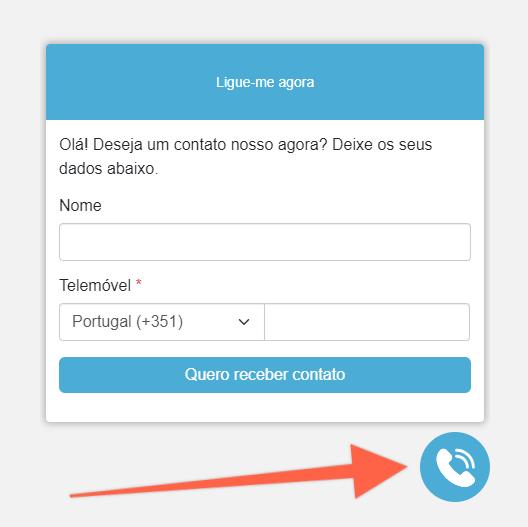Screen dimensions: 528x527
Task: Click the red asterisk next to Telemóvel
Action: 138,283
